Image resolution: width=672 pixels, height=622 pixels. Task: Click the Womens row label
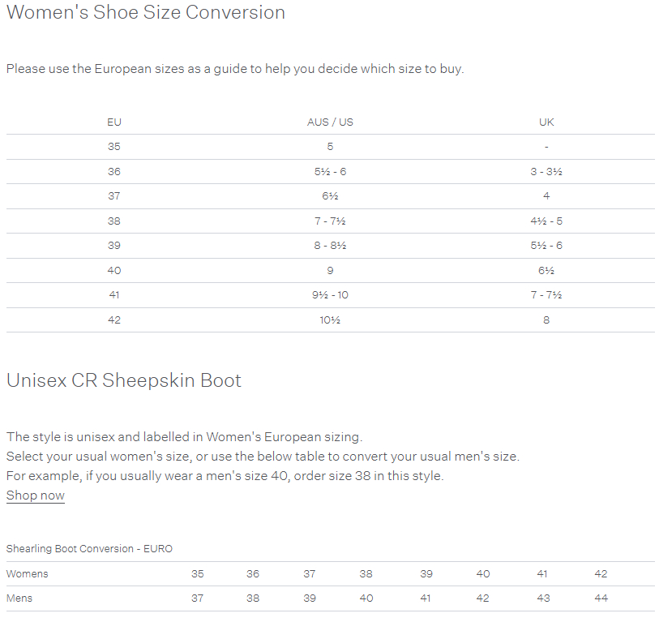pyautogui.click(x=28, y=574)
